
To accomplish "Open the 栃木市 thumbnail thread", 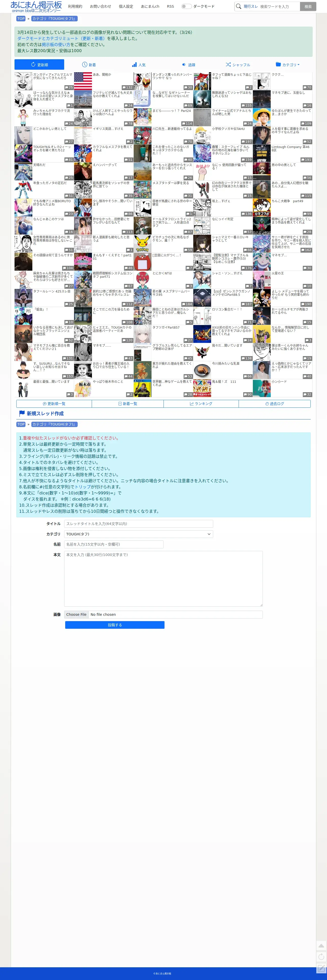I will [x=83, y=388].
